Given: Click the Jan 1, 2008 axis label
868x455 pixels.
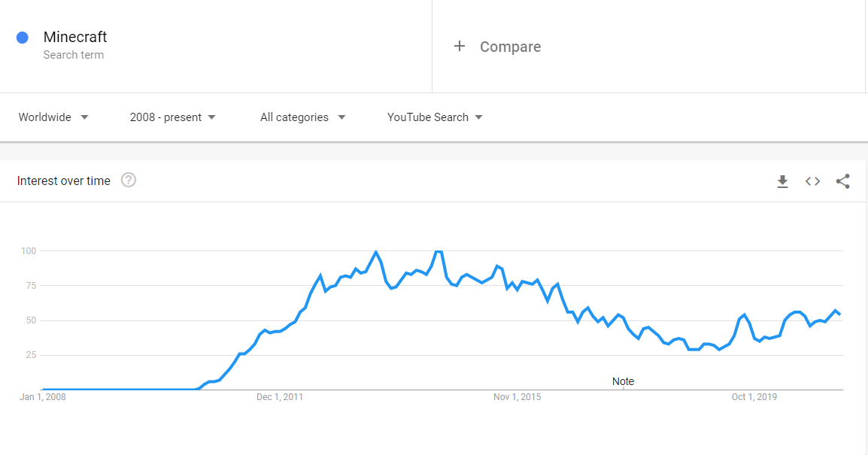Looking at the screenshot, I should pyautogui.click(x=43, y=397).
